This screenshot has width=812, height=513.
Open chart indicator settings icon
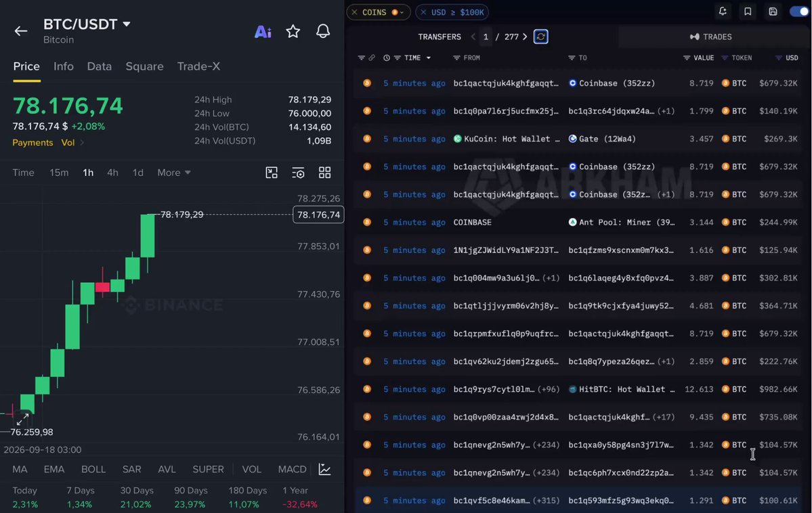(x=298, y=173)
